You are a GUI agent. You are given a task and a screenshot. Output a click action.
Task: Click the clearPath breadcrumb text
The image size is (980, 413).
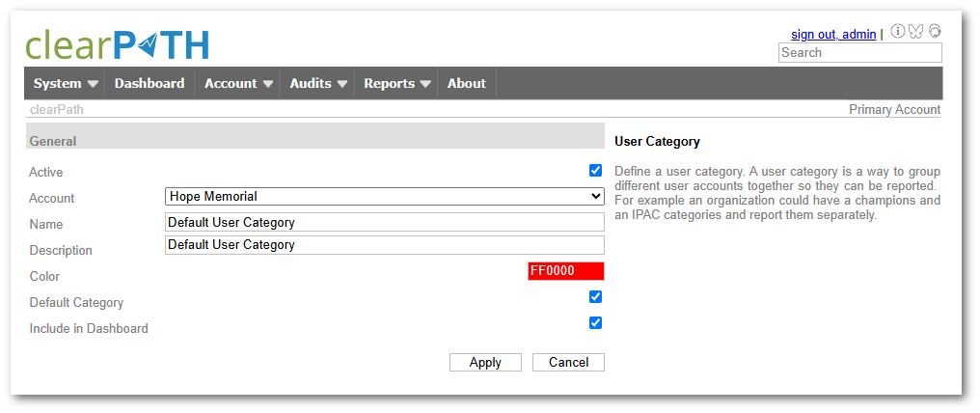[57, 110]
